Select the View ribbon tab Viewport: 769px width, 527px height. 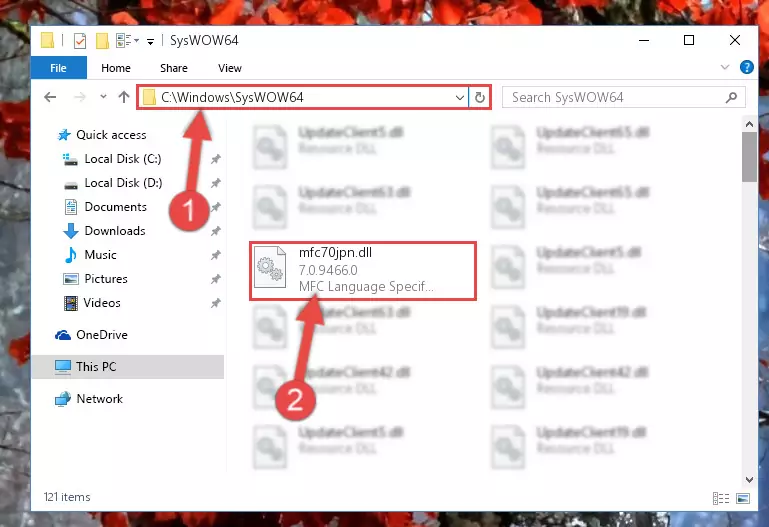[230, 68]
